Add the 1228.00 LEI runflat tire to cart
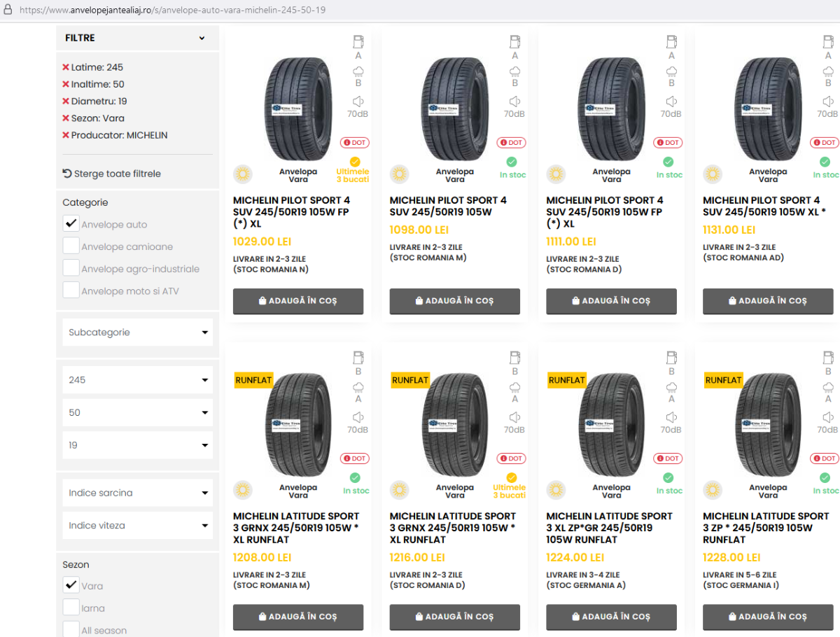The height and width of the screenshot is (637, 840). pyautogui.click(x=769, y=617)
